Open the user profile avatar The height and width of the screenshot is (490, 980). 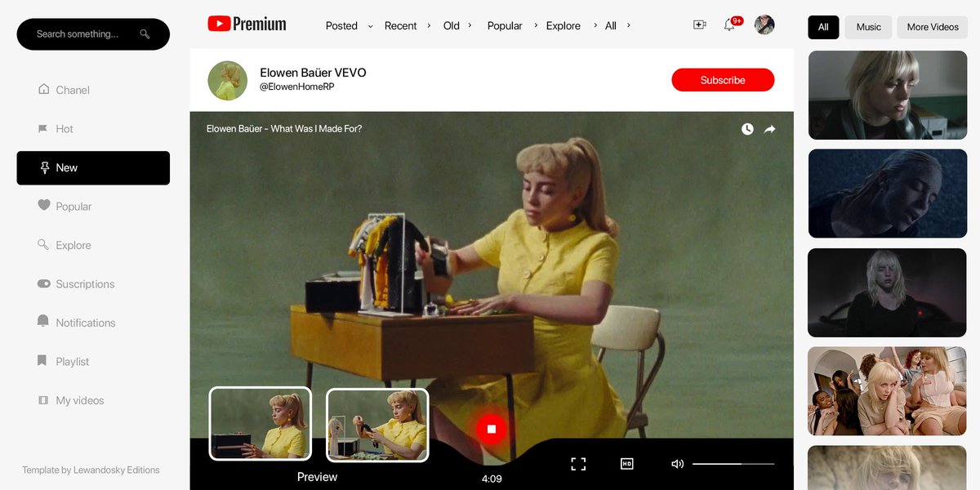[764, 24]
